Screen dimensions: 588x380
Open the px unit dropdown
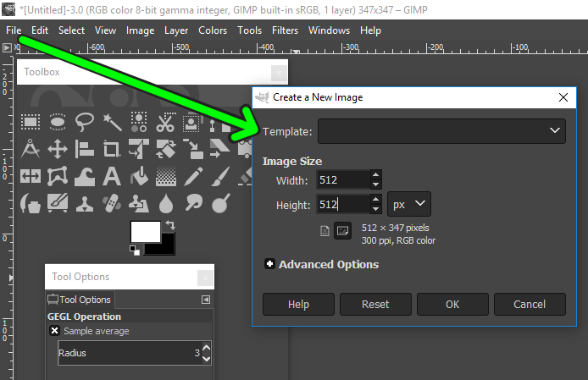(408, 204)
